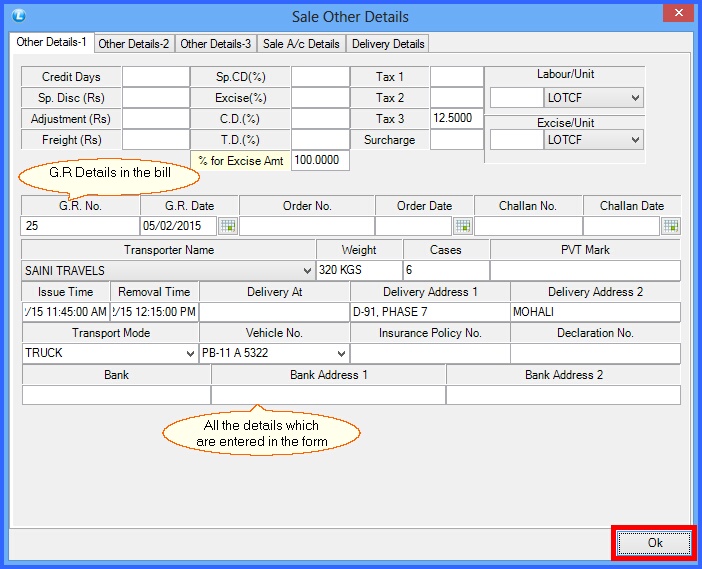Click the Bank Address 2 field

coord(564,395)
